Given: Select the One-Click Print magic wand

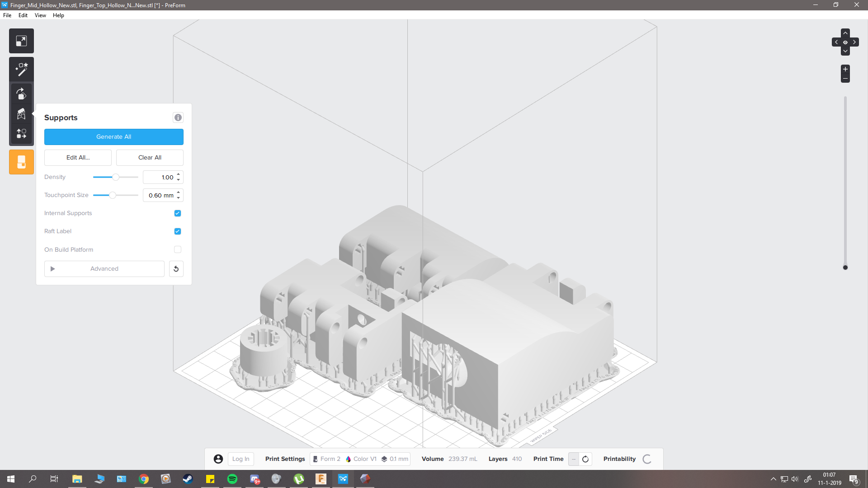Looking at the screenshot, I should point(21,69).
